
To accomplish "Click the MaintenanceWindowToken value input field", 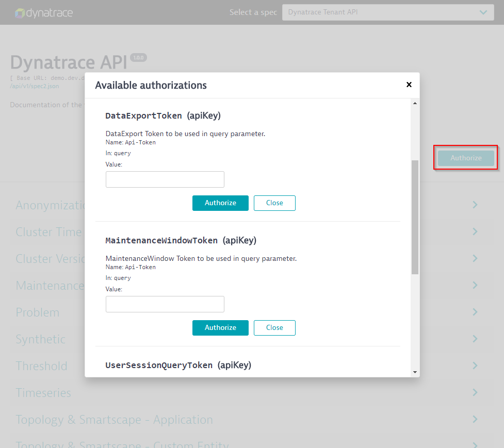I will pyautogui.click(x=165, y=304).
